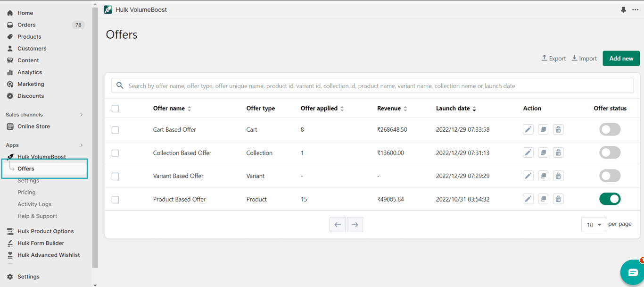Expand the Apps section chevron

(82, 145)
